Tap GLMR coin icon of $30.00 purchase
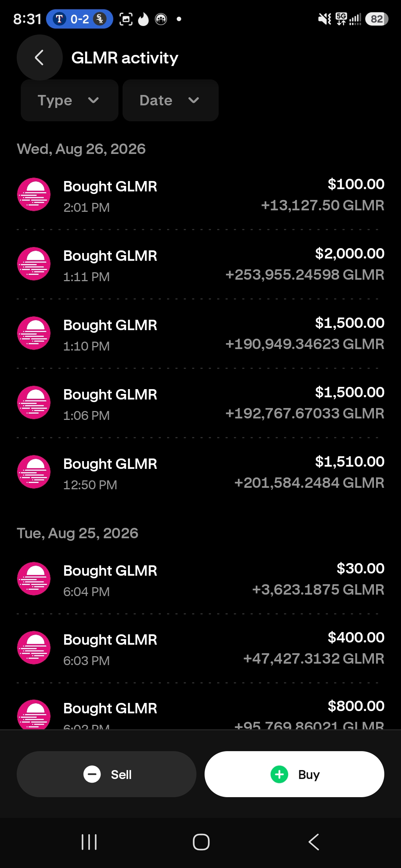This screenshot has width=401, height=868. [x=34, y=579]
